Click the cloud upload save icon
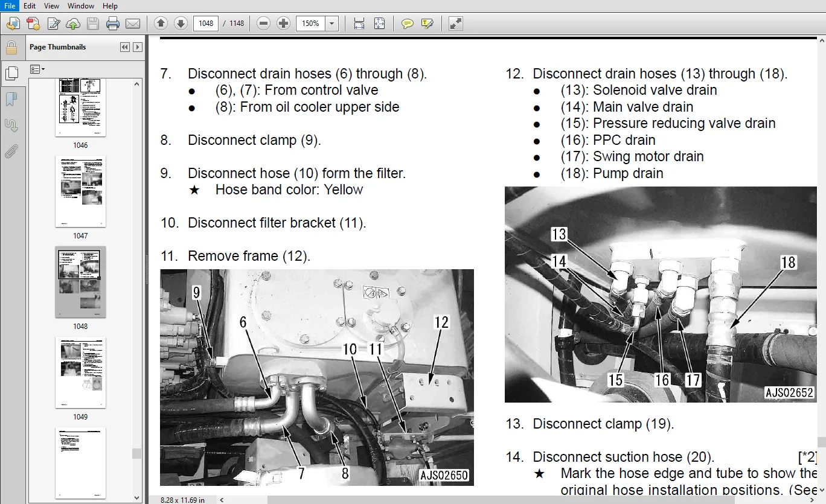 [x=73, y=24]
